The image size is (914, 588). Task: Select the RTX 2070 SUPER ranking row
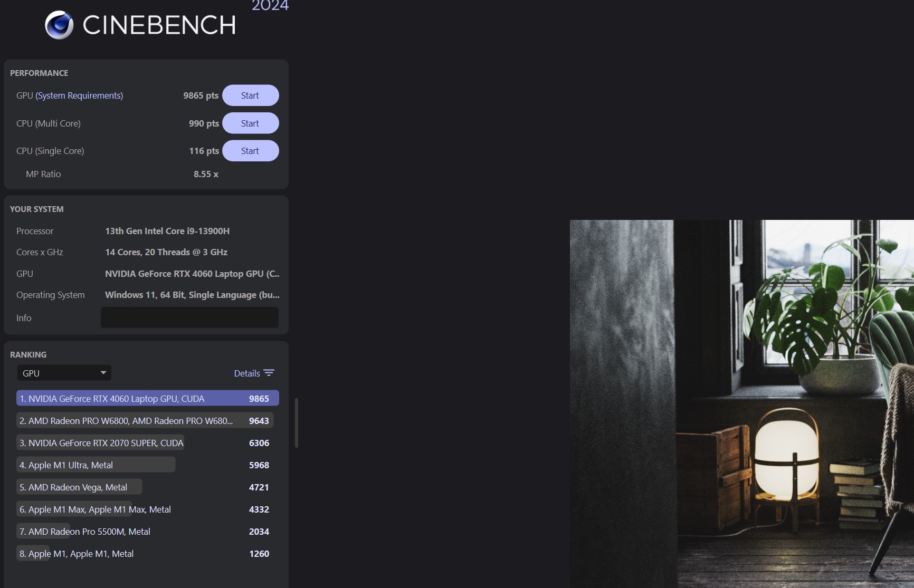(145, 443)
